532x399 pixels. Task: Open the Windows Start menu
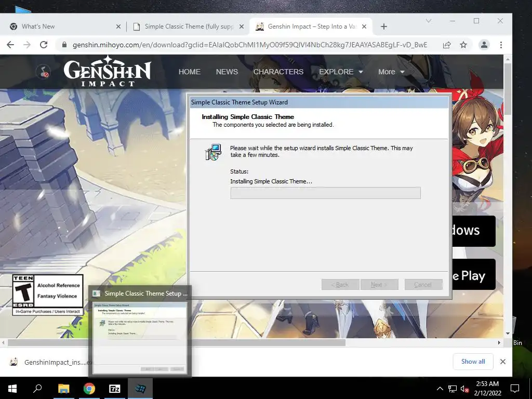[12, 389]
